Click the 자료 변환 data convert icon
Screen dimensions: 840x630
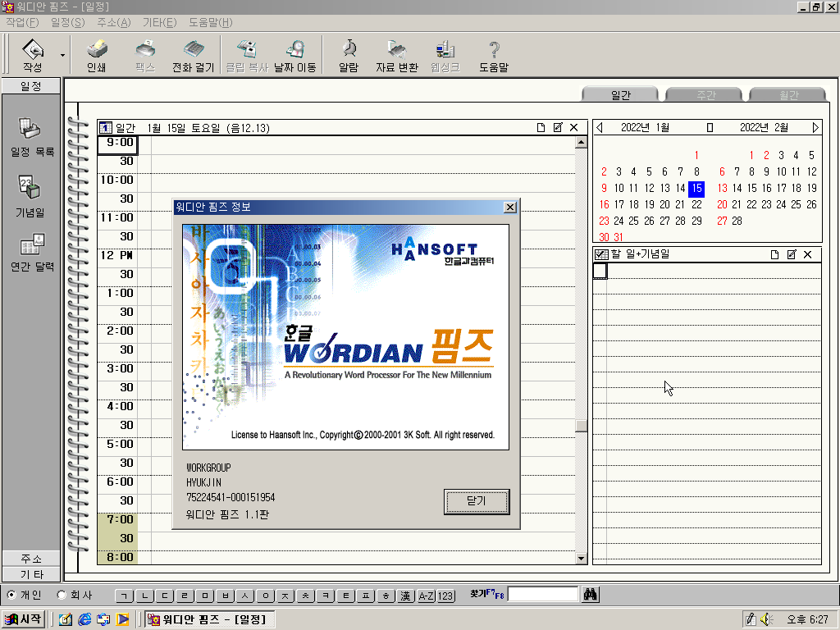pos(397,55)
